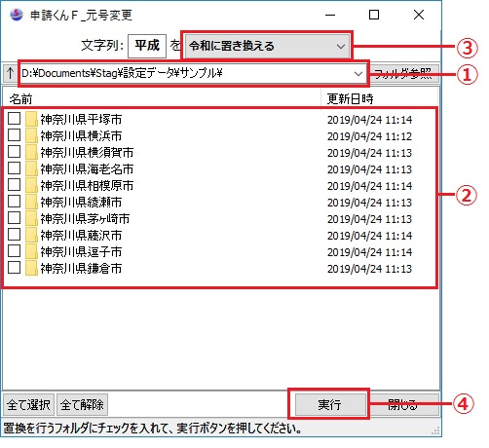
Task: Go up one folder with arrow icon
Action: [10, 73]
